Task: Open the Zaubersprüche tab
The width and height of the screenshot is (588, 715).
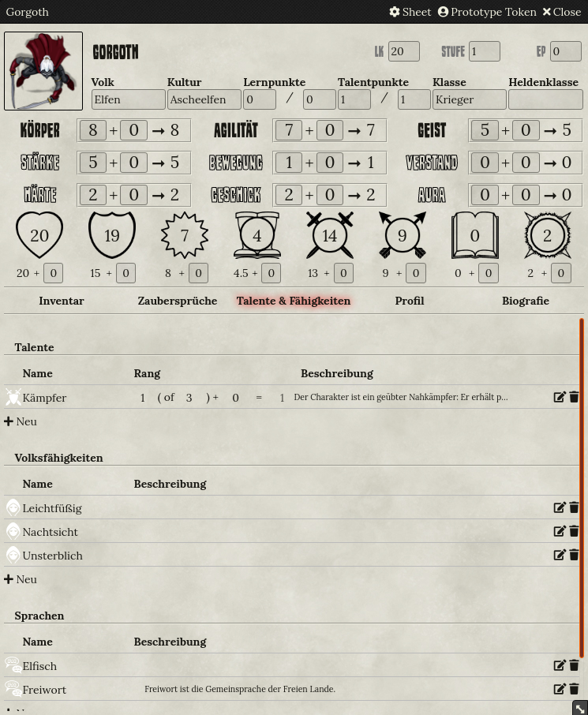Action: click(x=178, y=301)
